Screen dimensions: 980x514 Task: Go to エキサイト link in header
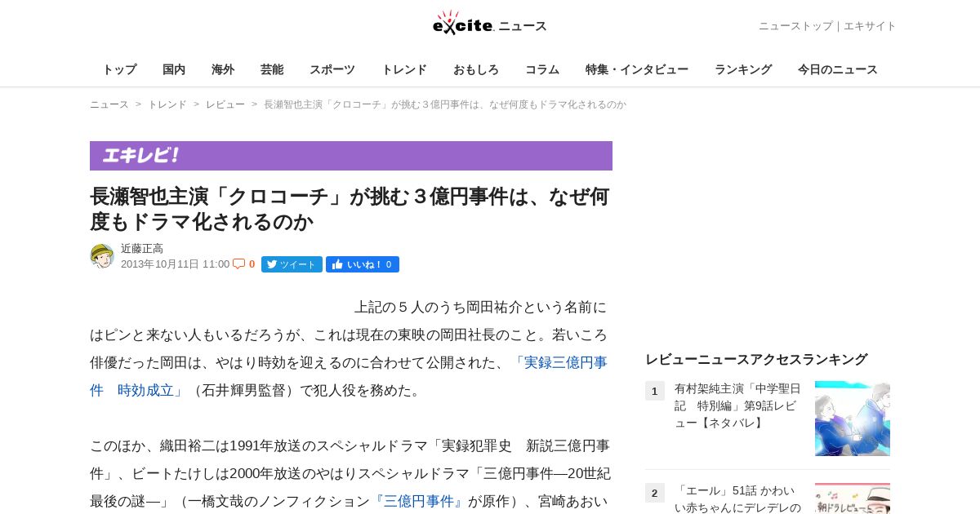[x=870, y=26]
